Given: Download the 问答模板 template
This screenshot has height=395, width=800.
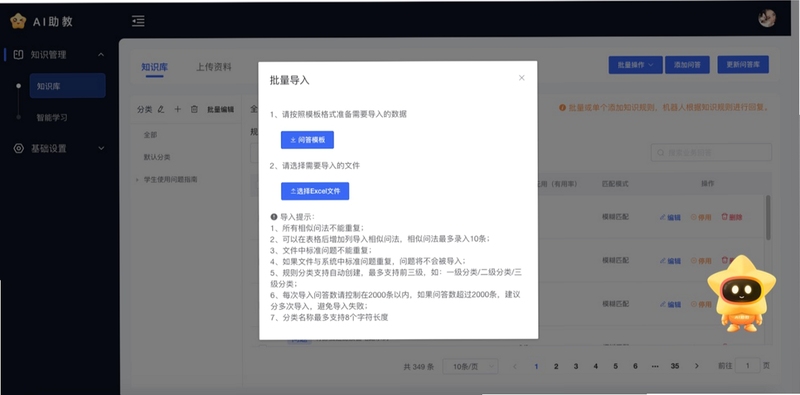Looking at the screenshot, I should pyautogui.click(x=307, y=140).
